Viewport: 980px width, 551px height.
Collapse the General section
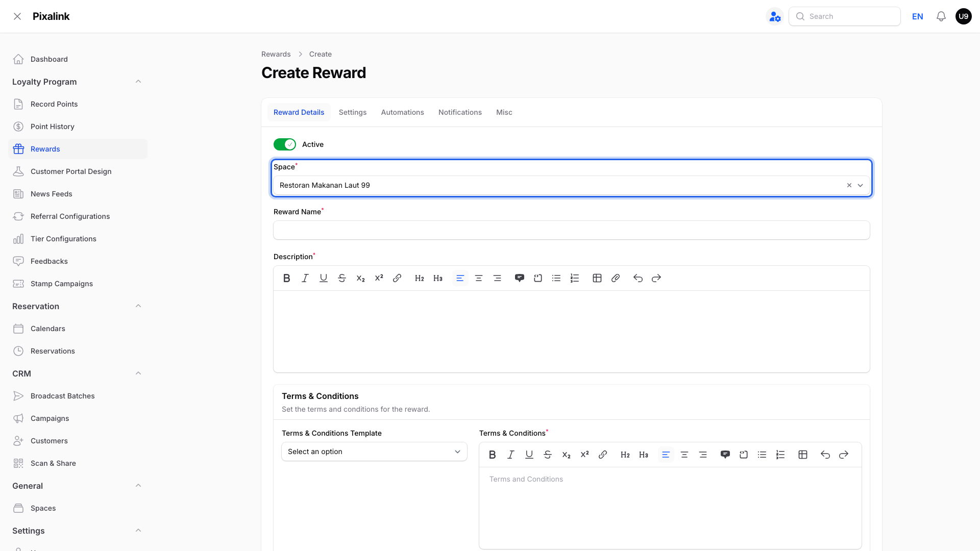point(138,486)
